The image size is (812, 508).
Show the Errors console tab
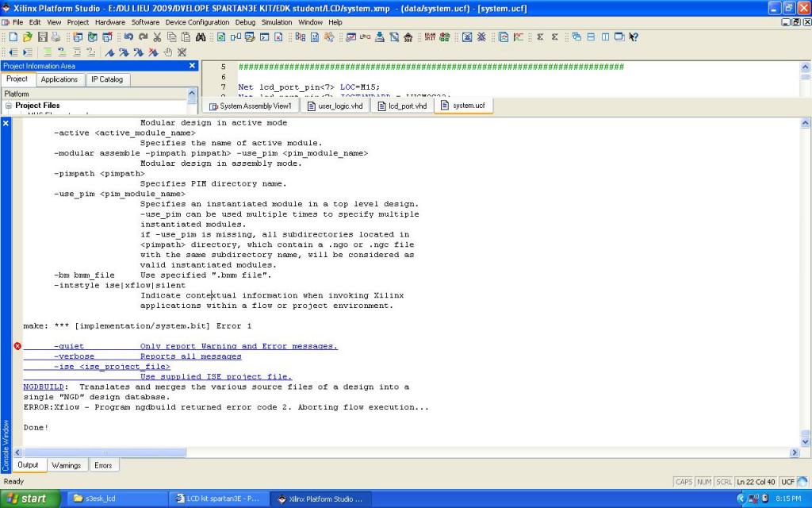click(x=103, y=465)
